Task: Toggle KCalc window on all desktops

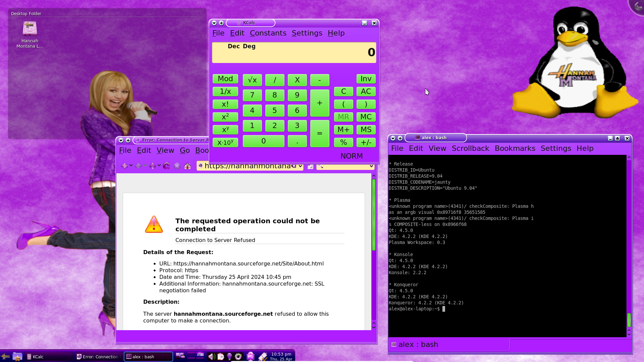Action: 221,23
